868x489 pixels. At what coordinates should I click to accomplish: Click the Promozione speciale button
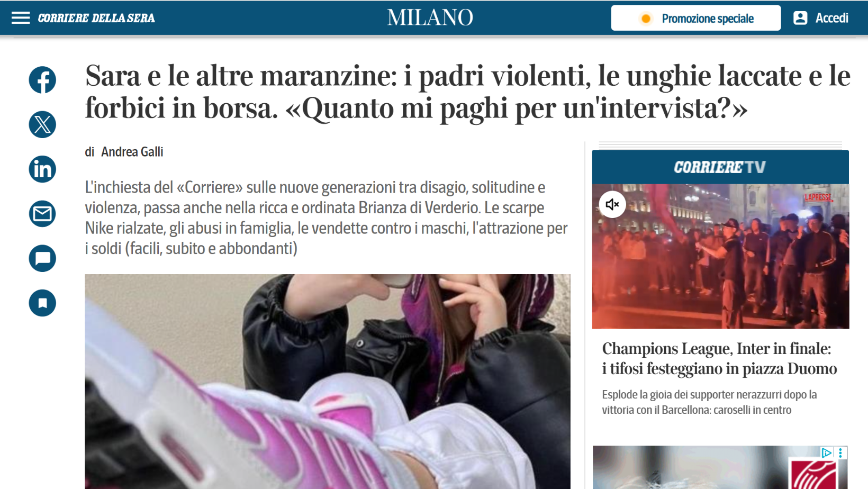pos(695,18)
